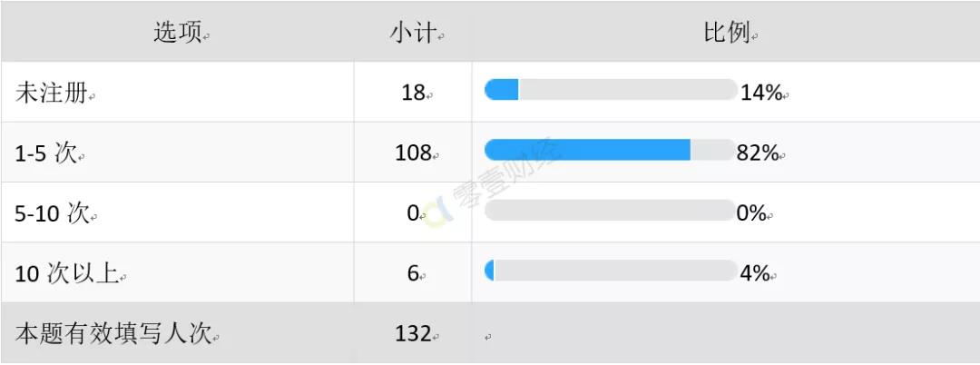The height and width of the screenshot is (365, 980).
Task: Click the empty 0% progress bar
Action: (x=610, y=210)
